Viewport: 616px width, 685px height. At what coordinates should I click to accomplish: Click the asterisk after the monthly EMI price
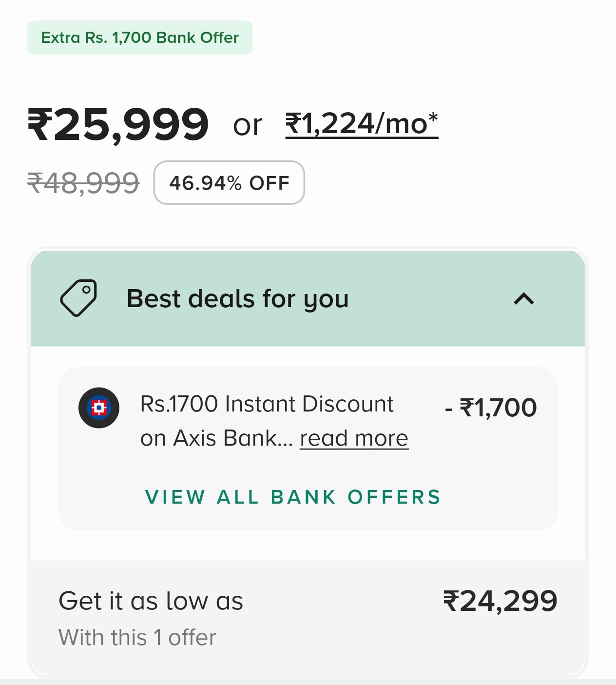click(x=433, y=117)
